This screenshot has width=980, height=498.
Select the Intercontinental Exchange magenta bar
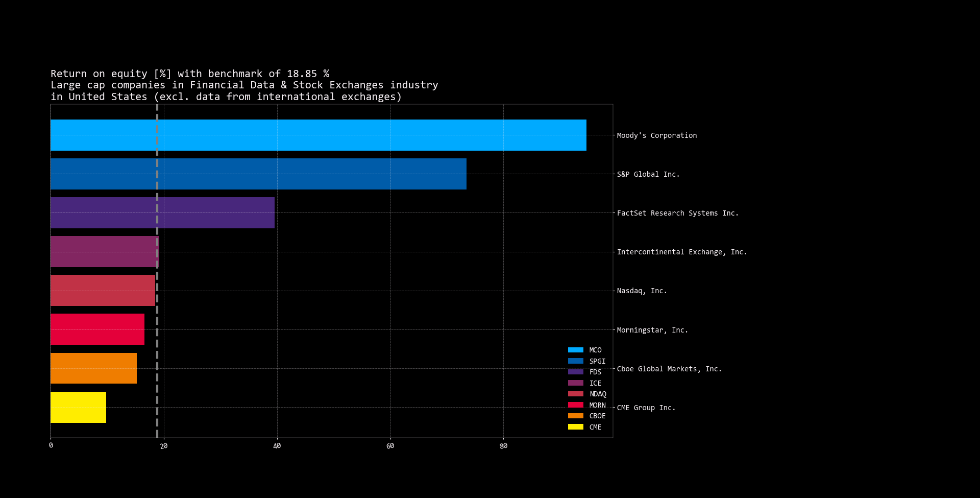point(105,252)
